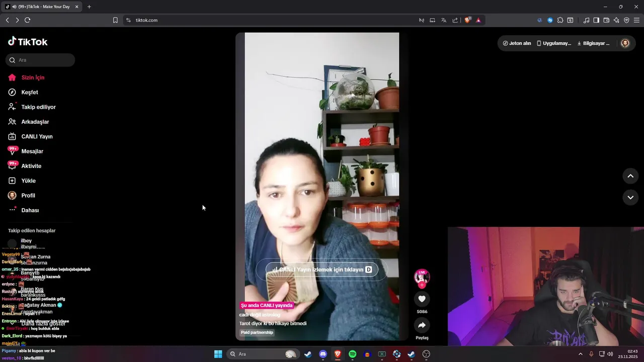
Task: Open the Windows Start menu
Action: click(x=218, y=354)
